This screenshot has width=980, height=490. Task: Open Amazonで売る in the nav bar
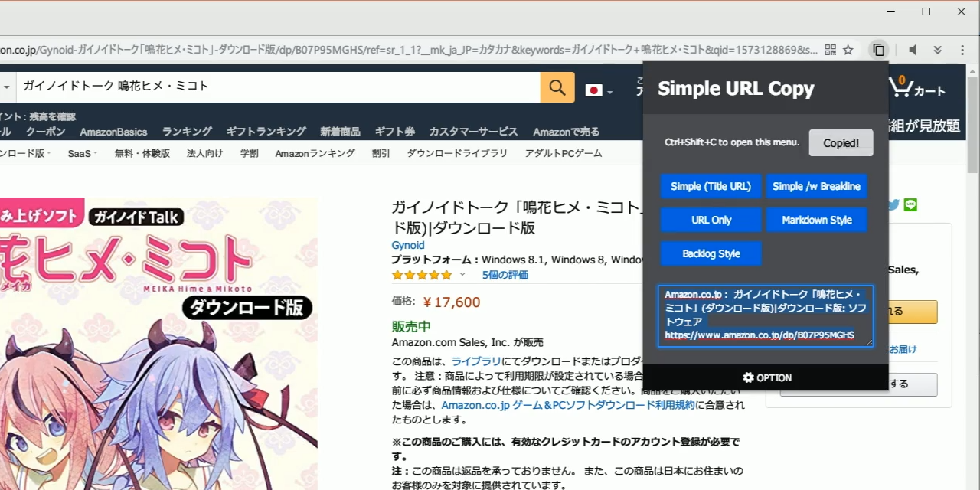567,132
